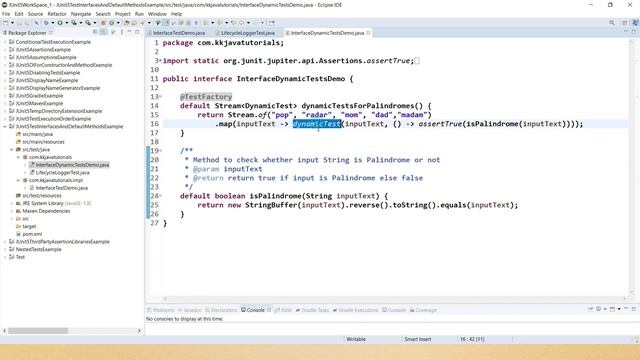640x360 pixels.
Task: Click the External Tools run icon
Action: (x=88, y=23)
